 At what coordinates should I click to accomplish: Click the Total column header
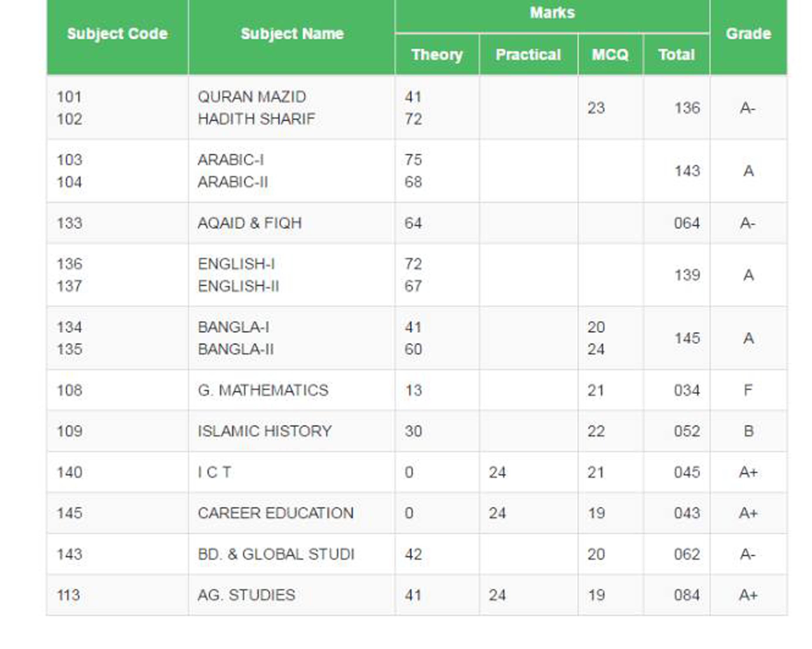tap(676, 55)
